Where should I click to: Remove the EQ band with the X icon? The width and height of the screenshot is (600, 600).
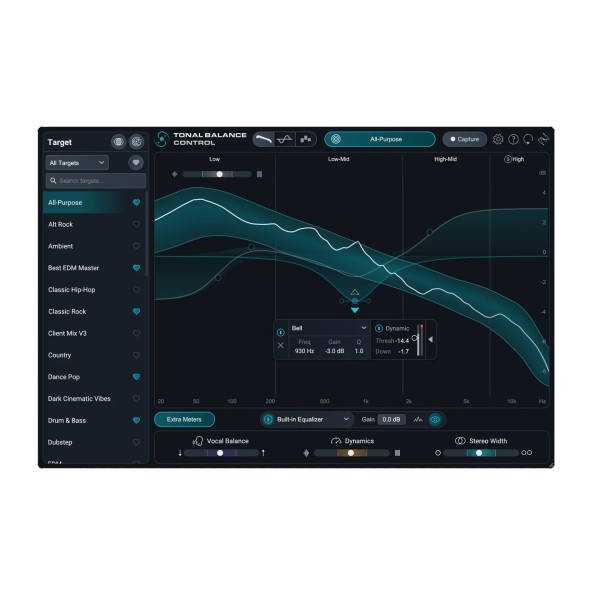[280, 345]
